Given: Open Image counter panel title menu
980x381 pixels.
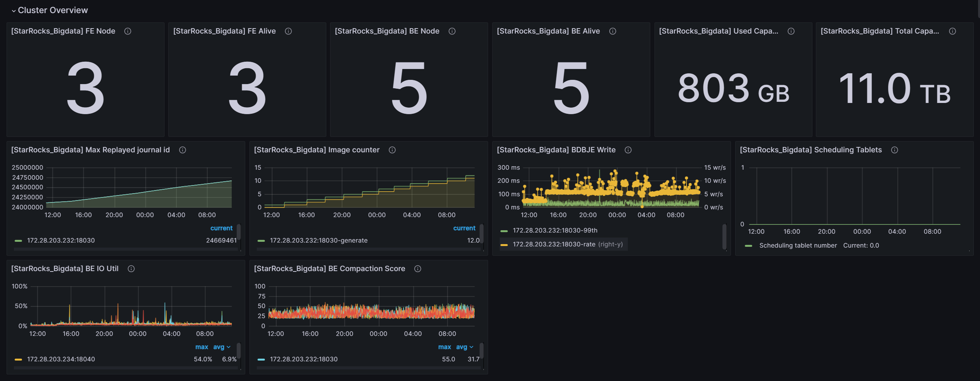Looking at the screenshot, I should pos(317,150).
